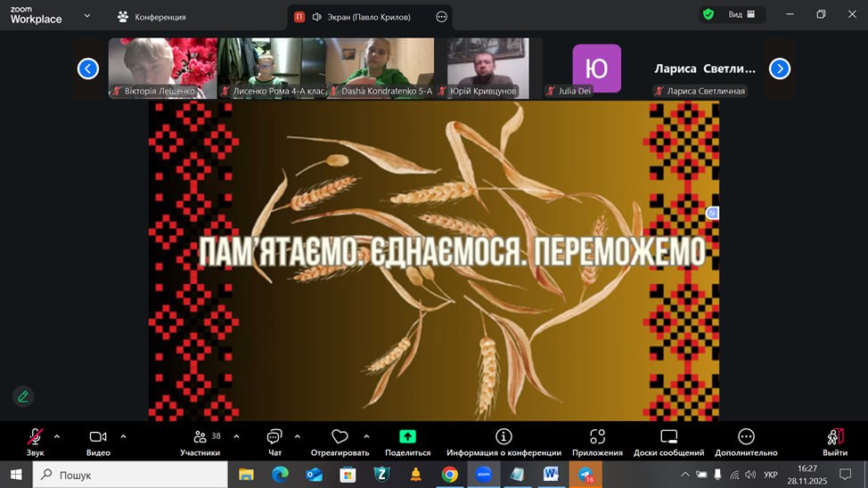Open the Apps icon in toolbar

(x=597, y=436)
